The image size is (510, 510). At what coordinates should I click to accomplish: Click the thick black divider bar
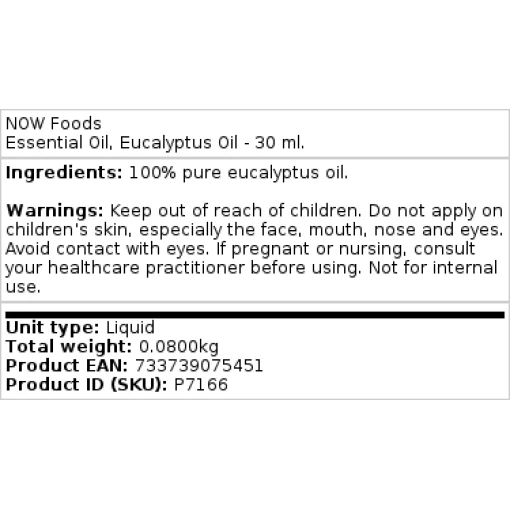click(x=255, y=315)
